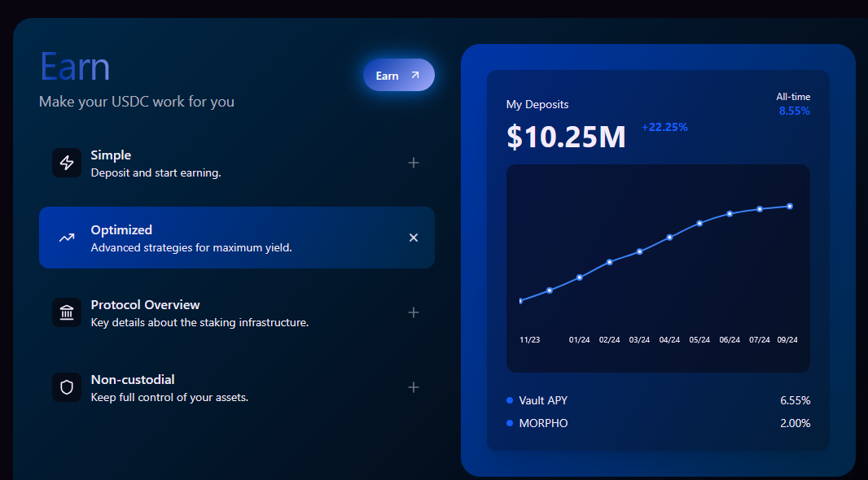Click Make your USDC work for you
This screenshot has height=480, width=868.
pos(137,102)
